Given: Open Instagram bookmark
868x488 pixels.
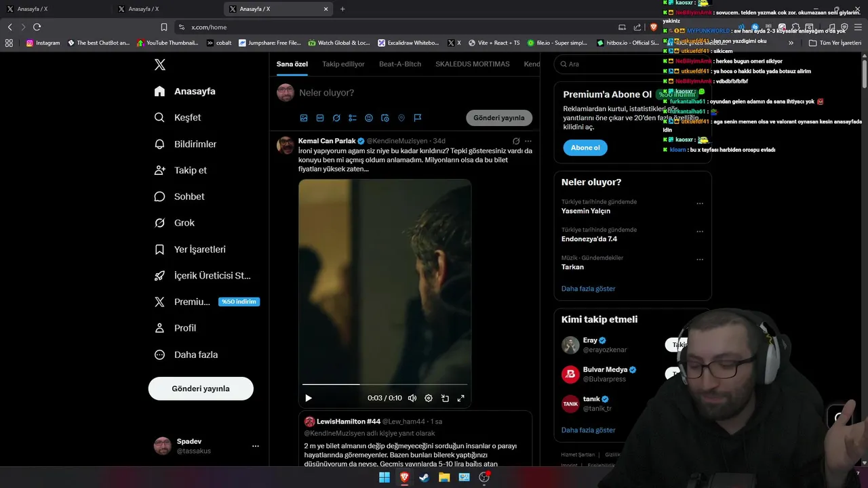Looking at the screenshot, I should [43, 43].
